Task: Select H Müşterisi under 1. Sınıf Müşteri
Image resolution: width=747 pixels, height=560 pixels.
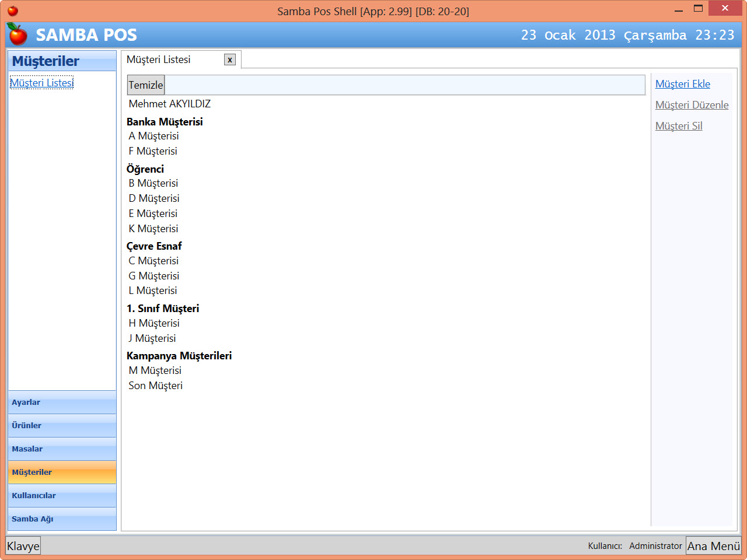Action: (153, 323)
